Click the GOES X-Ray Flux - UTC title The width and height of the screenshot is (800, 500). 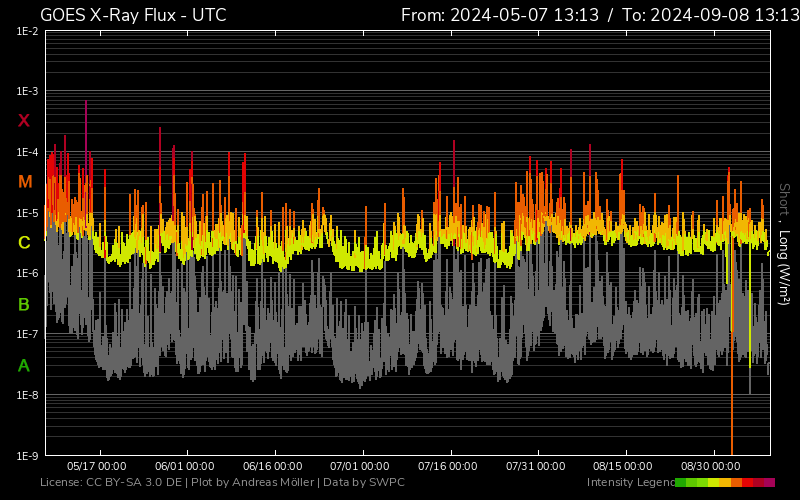pyautogui.click(x=133, y=15)
